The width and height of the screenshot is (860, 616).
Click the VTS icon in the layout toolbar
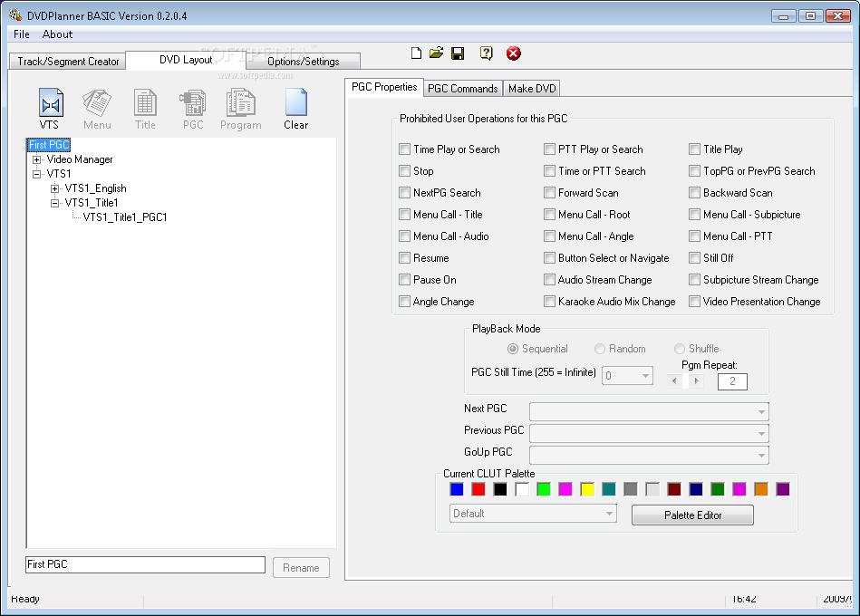click(51, 109)
